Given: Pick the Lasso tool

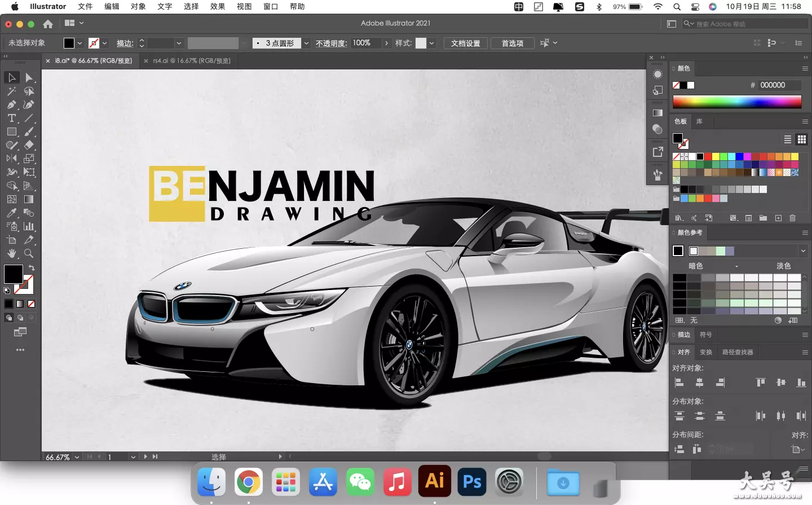Looking at the screenshot, I should [29, 91].
